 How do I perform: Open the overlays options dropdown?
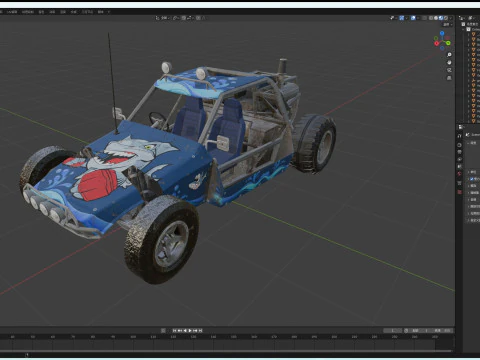click(418, 18)
